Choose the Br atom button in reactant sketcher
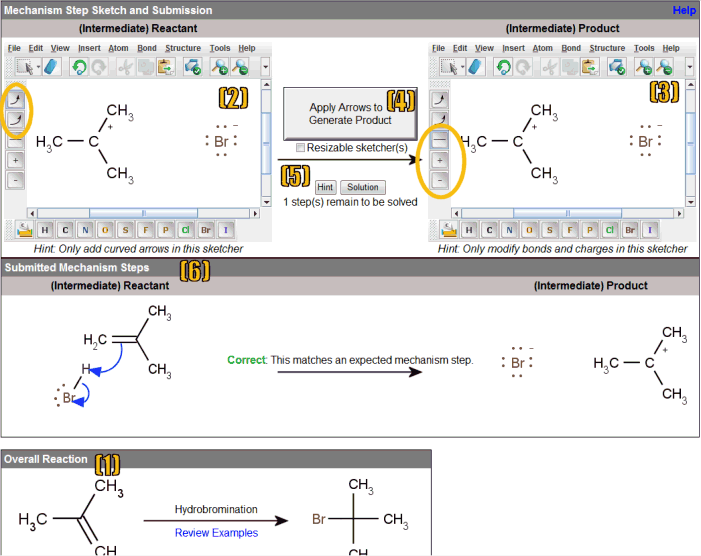This screenshot has height=556, width=701. tap(206, 230)
